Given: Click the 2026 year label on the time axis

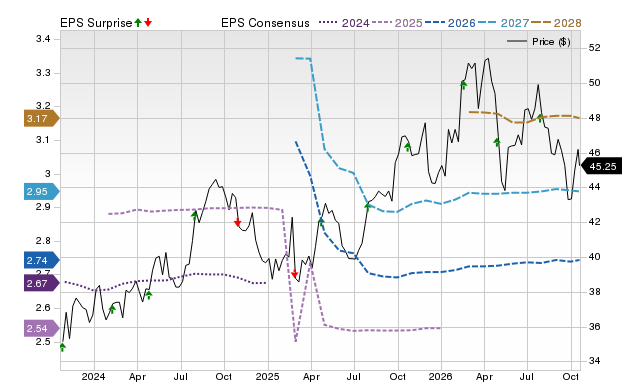Looking at the screenshot, I should [440, 376].
